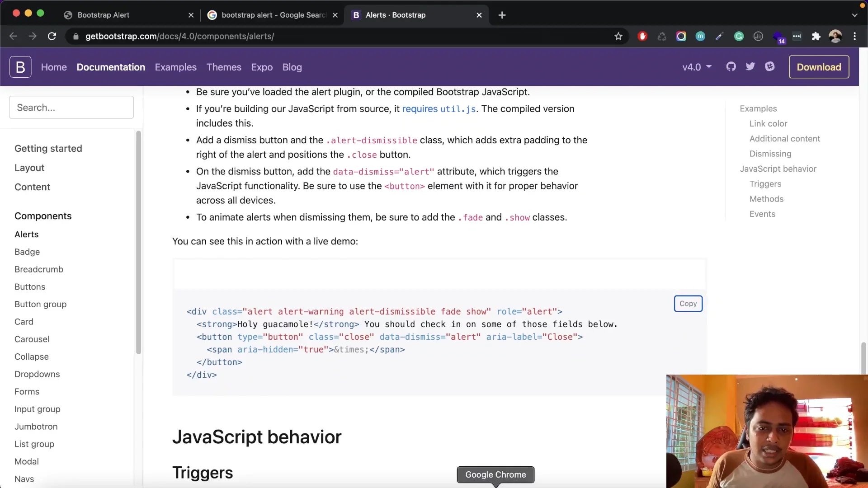Open the Twitter icon link in navbar
Screen dimensions: 868x488
pyautogui.click(x=750, y=67)
